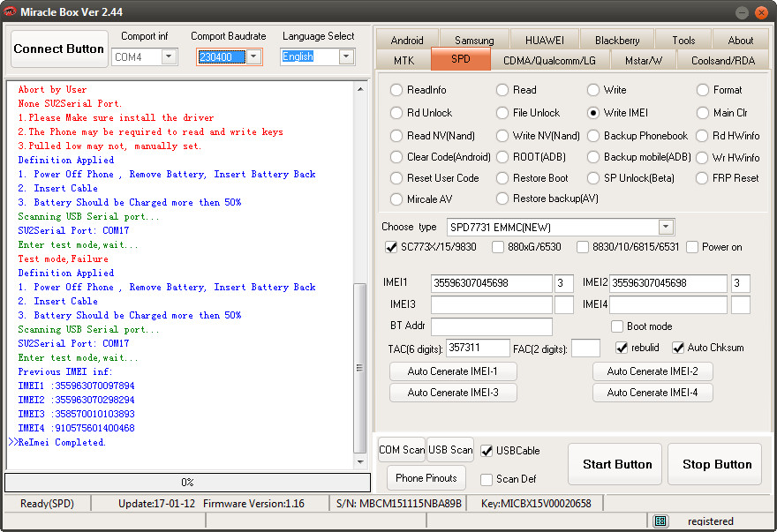Click the IMEI2 input field
This screenshot has height=532, width=777.
click(668, 283)
